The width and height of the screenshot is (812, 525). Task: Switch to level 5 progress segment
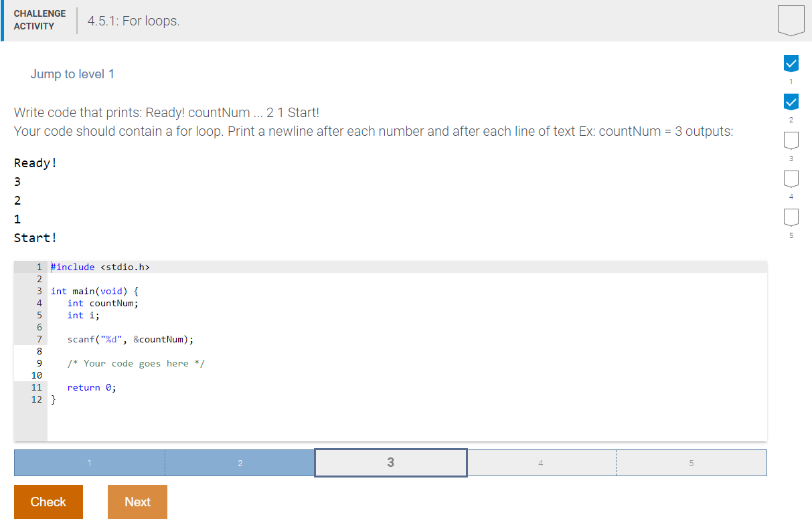click(691, 462)
